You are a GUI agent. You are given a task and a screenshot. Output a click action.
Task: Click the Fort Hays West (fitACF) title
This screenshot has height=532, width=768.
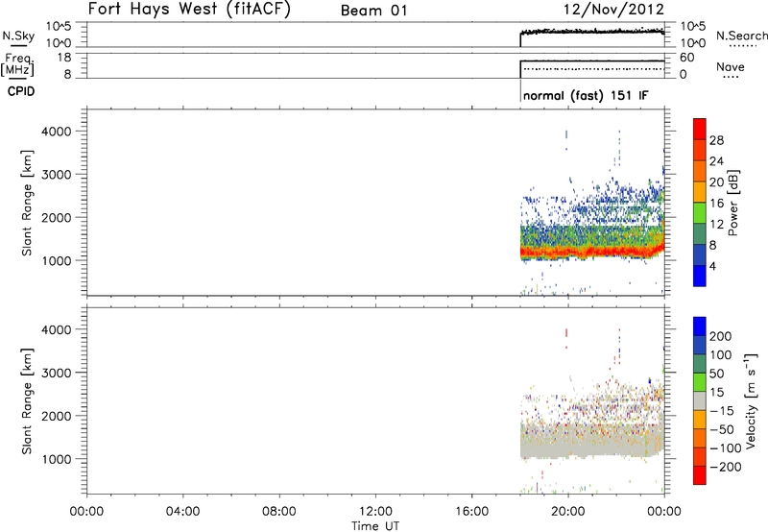(x=189, y=9)
